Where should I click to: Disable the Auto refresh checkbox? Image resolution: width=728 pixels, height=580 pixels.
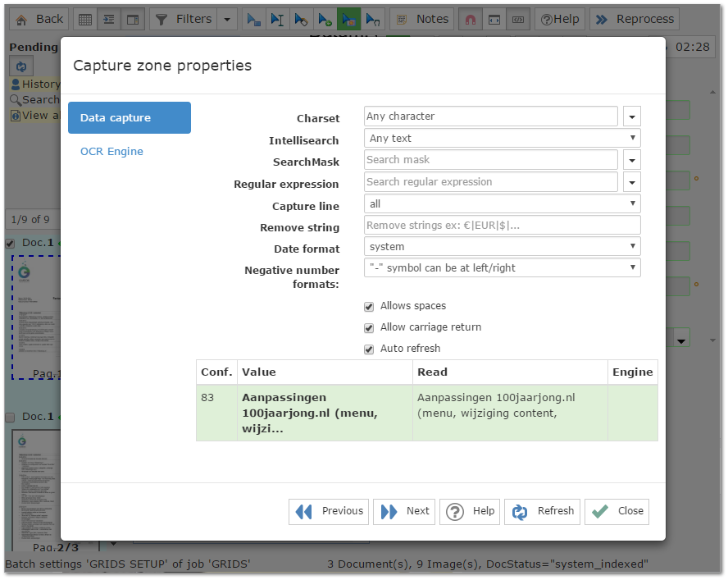(x=369, y=349)
